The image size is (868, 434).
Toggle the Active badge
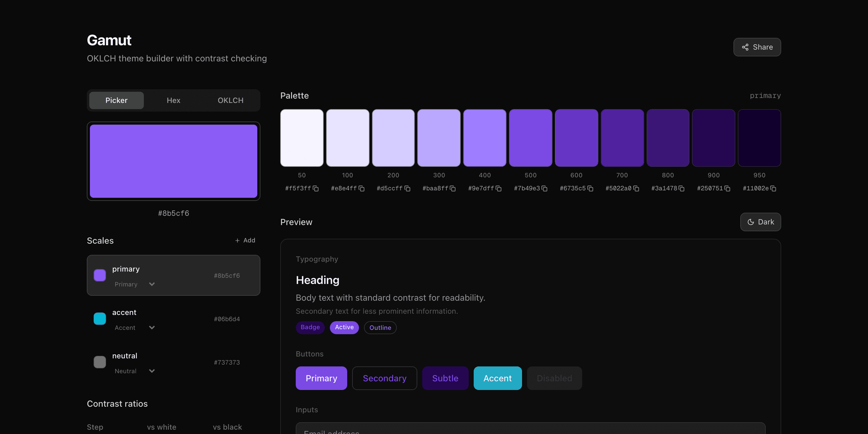click(344, 327)
